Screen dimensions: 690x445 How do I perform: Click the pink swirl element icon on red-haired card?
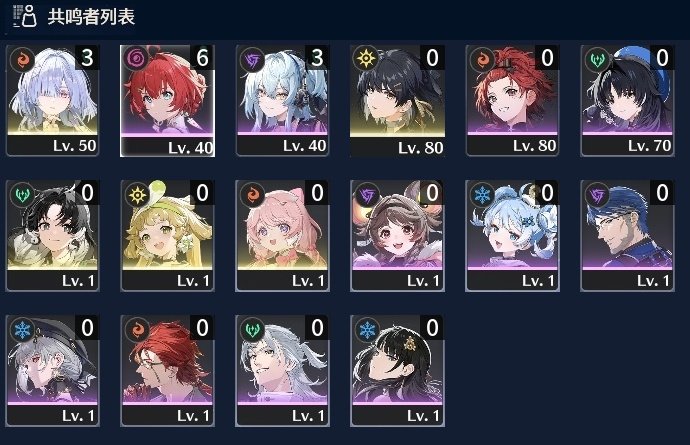pos(137,59)
